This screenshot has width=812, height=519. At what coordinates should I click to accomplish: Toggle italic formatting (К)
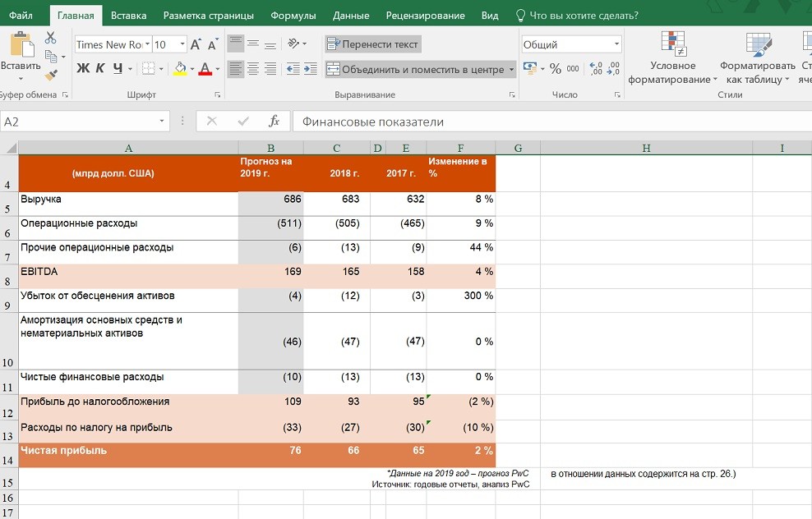(x=99, y=69)
